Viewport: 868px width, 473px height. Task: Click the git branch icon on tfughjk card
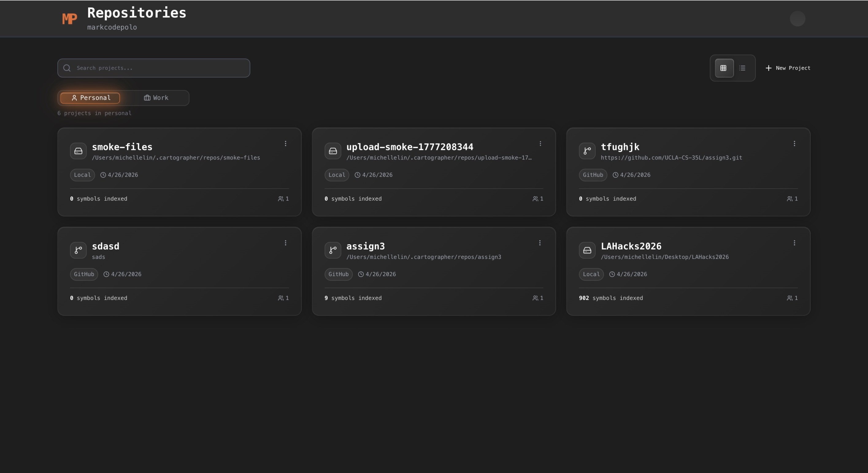point(587,151)
